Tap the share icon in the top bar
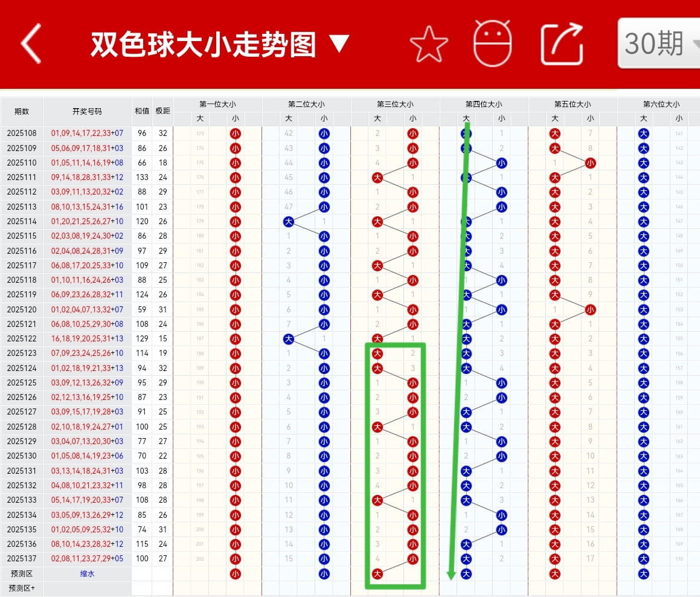This screenshot has height=597, width=700. point(560,43)
